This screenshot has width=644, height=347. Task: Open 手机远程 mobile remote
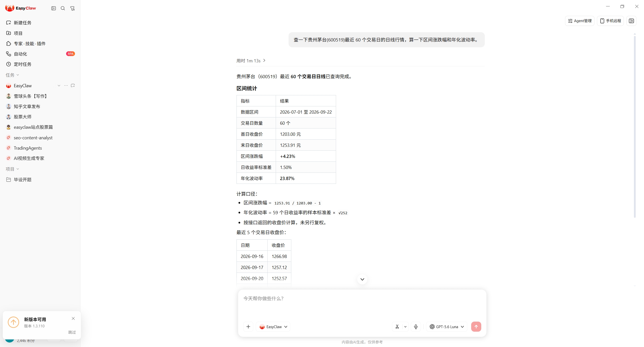[610, 21]
